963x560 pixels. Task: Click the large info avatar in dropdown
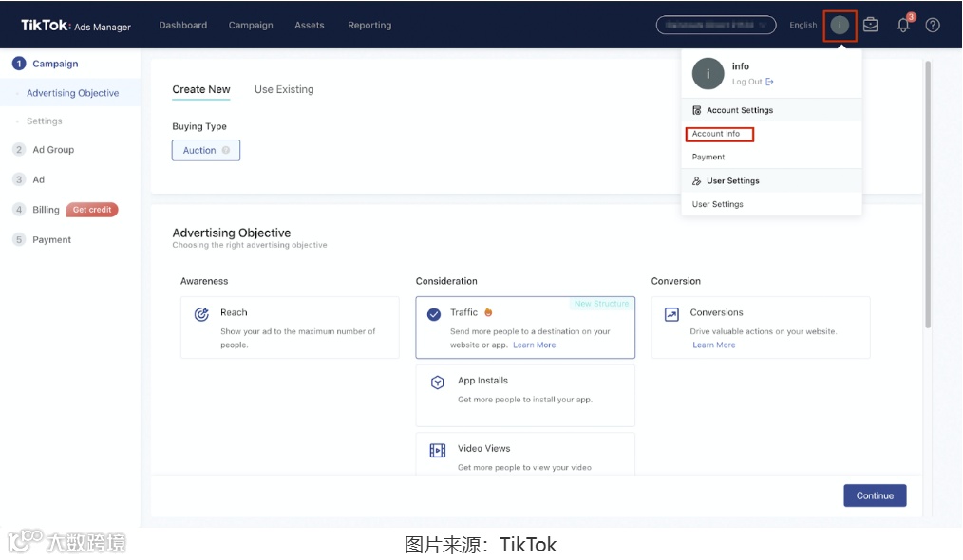point(708,74)
